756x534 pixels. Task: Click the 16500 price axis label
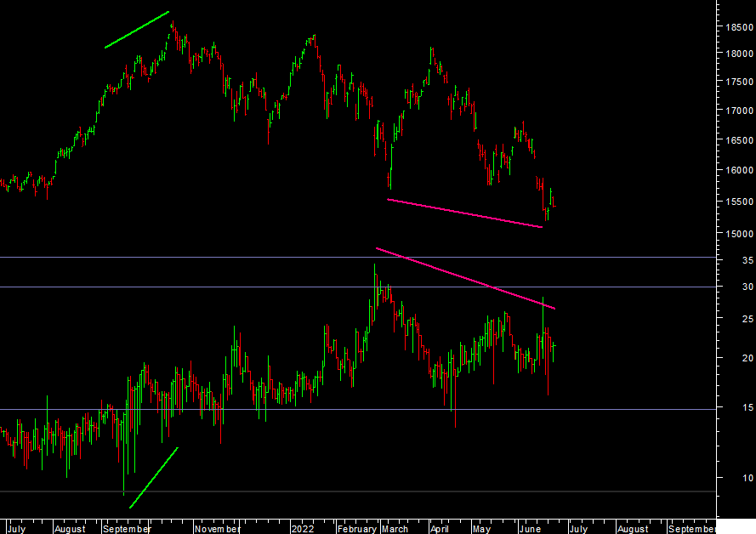click(x=739, y=140)
